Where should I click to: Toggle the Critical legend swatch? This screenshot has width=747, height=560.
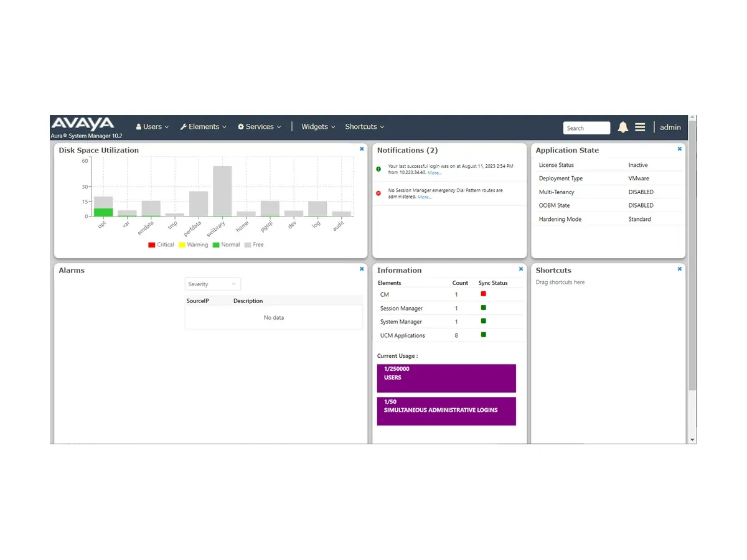tap(152, 245)
